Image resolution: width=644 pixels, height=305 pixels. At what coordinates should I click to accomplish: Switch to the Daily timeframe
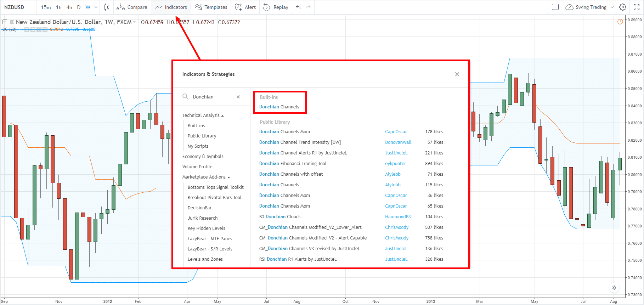click(79, 7)
